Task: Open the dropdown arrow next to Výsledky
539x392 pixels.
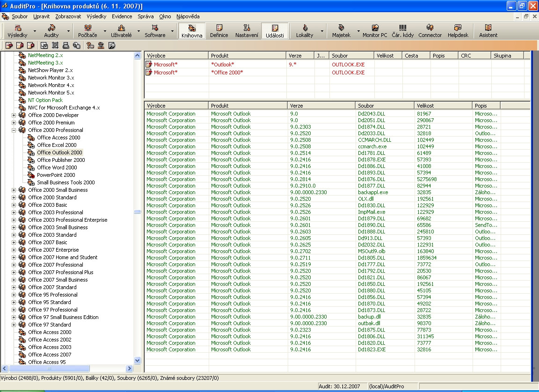Action: click(x=35, y=31)
